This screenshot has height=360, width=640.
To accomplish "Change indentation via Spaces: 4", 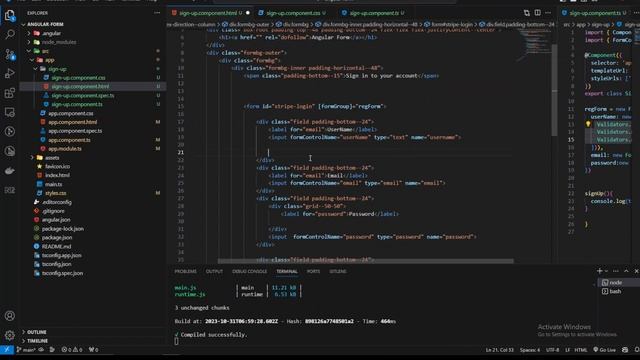I will coord(530,350).
